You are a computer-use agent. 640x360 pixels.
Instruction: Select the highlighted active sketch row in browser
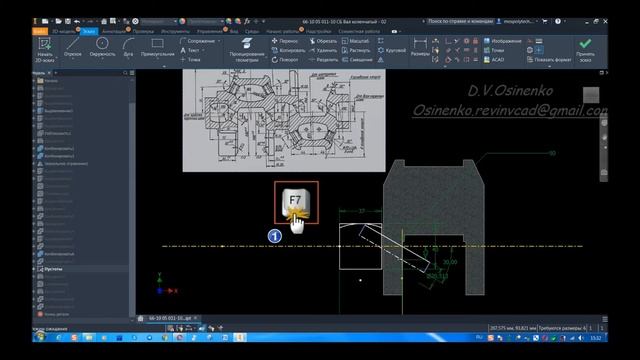80,269
